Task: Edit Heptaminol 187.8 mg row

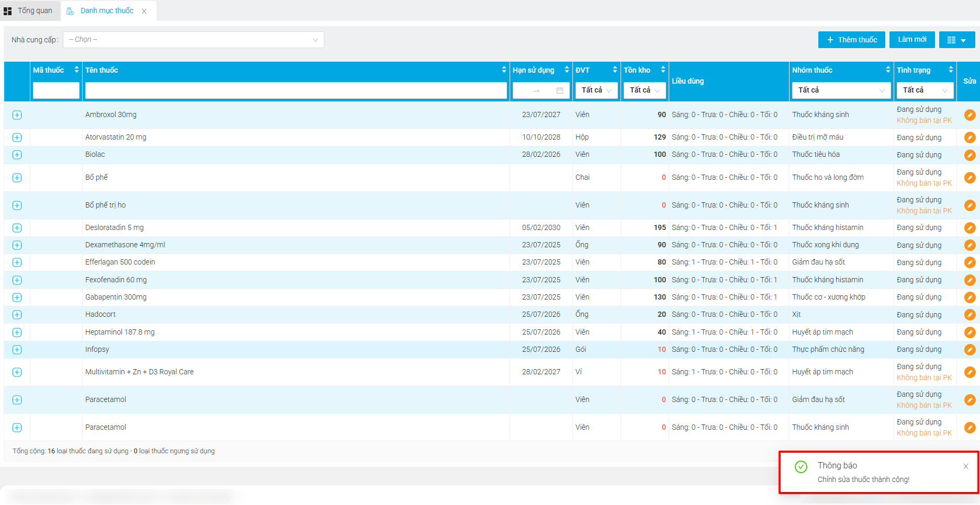Action: [970, 332]
